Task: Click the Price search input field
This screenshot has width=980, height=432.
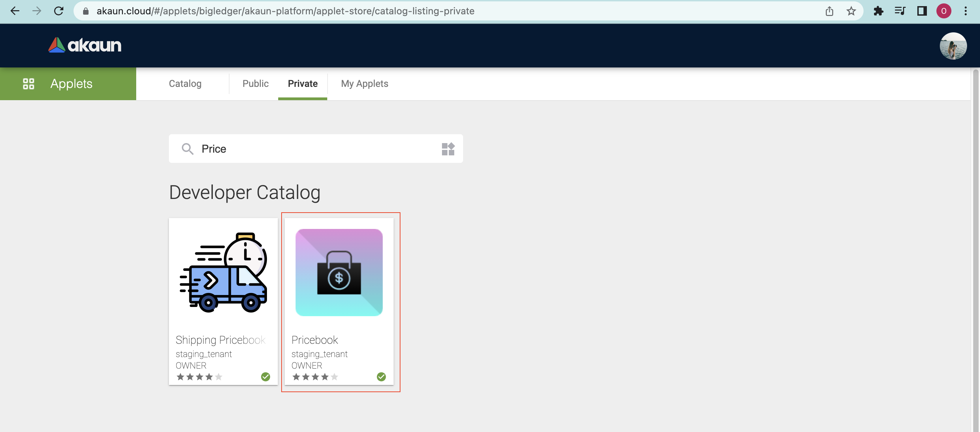Action: [316, 149]
